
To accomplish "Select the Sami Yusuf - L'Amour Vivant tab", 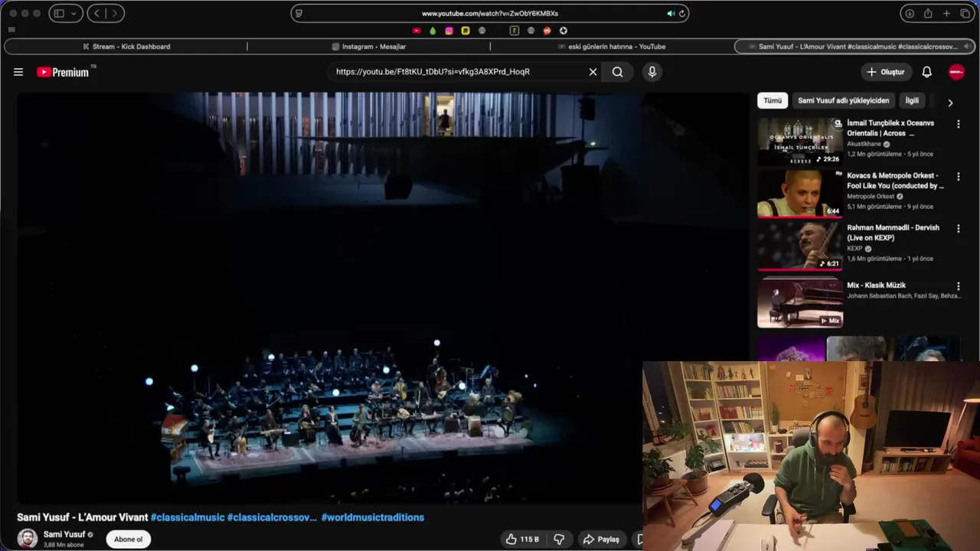I will [x=854, y=47].
